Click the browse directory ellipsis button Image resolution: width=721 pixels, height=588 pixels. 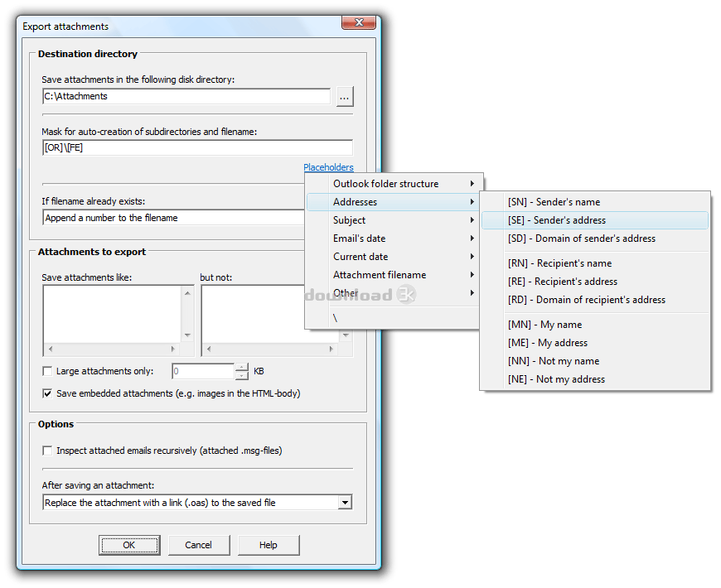tap(345, 97)
